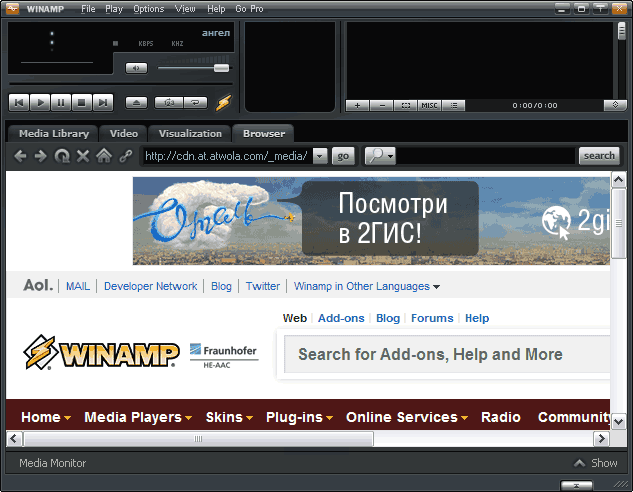Open the View menu
Viewport: 633px width, 492px height.
coord(185,9)
